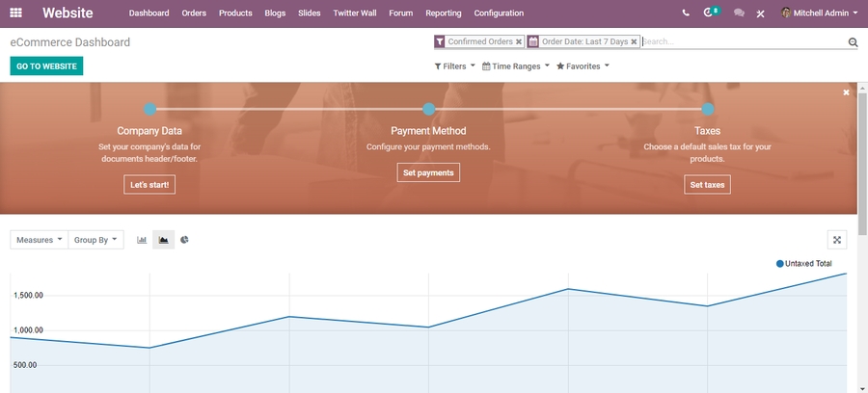This screenshot has width=868, height=393.
Task: Open the Reporting menu
Action: tap(444, 13)
